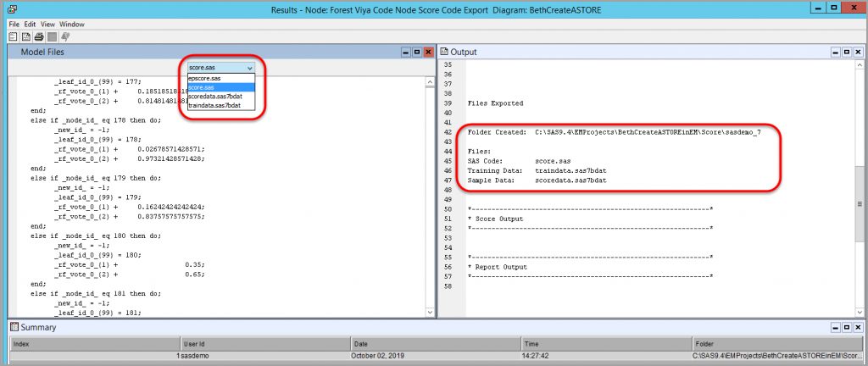Click the first toolbar icon under File menu
The width and height of the screenshot is (868, 366).
point(13,36)
